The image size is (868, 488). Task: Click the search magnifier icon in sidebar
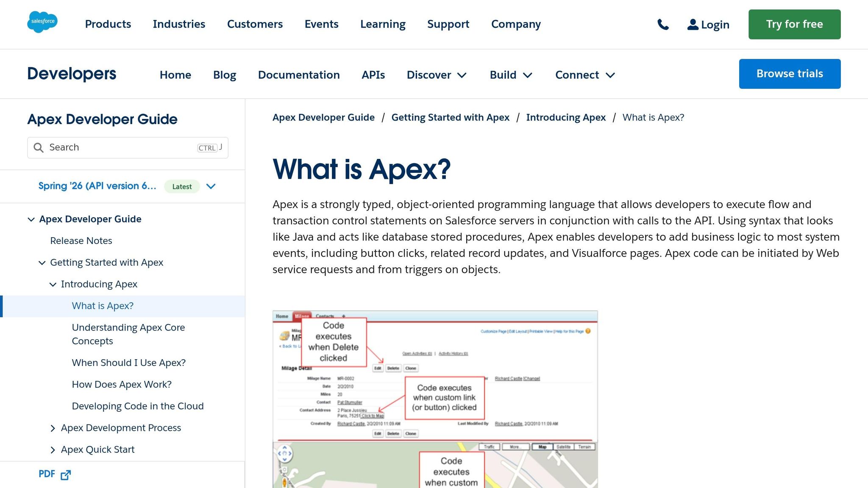click(x=39, y=147)
